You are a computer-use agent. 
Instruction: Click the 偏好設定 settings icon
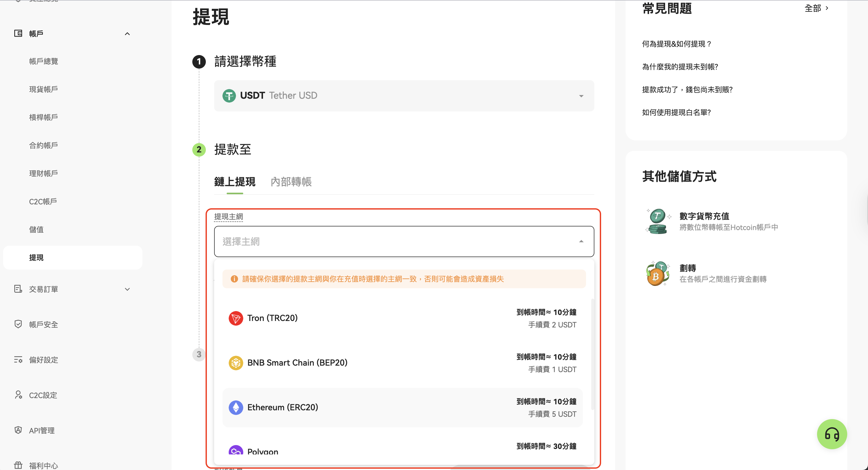click(18, 360)
